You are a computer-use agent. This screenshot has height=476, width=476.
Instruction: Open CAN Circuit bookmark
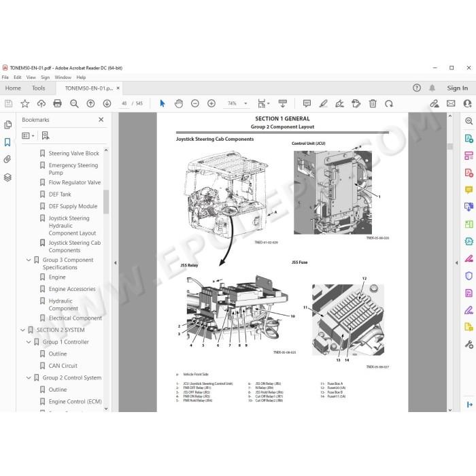click(63, 366)
